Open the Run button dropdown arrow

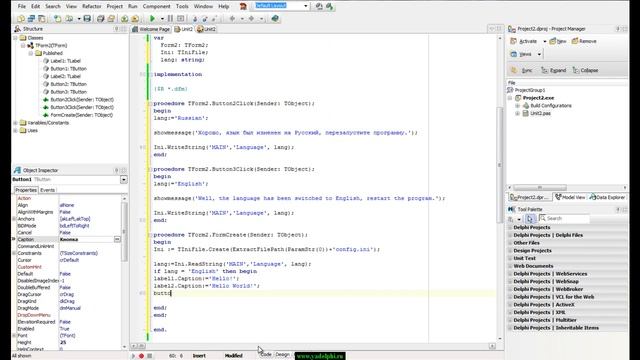click(x=162, y=19)
